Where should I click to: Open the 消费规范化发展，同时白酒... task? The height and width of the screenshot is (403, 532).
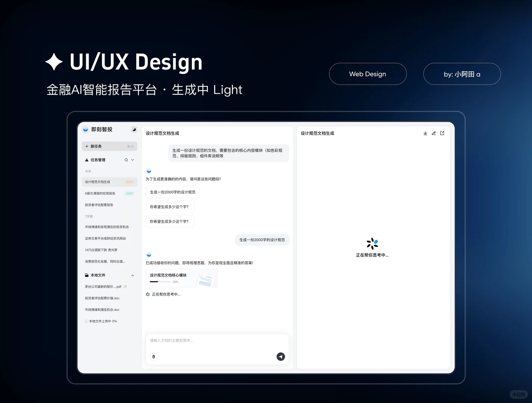(105, 262)
